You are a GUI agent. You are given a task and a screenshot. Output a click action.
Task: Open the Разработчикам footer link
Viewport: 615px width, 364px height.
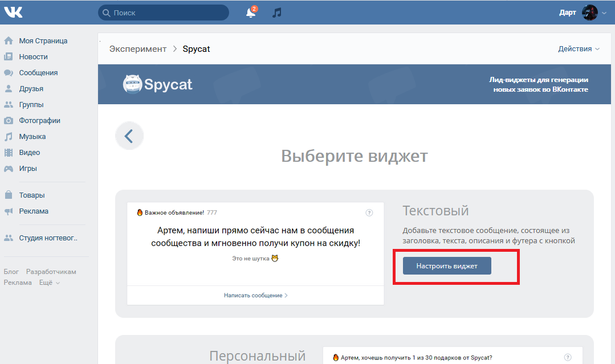point(51,272)
